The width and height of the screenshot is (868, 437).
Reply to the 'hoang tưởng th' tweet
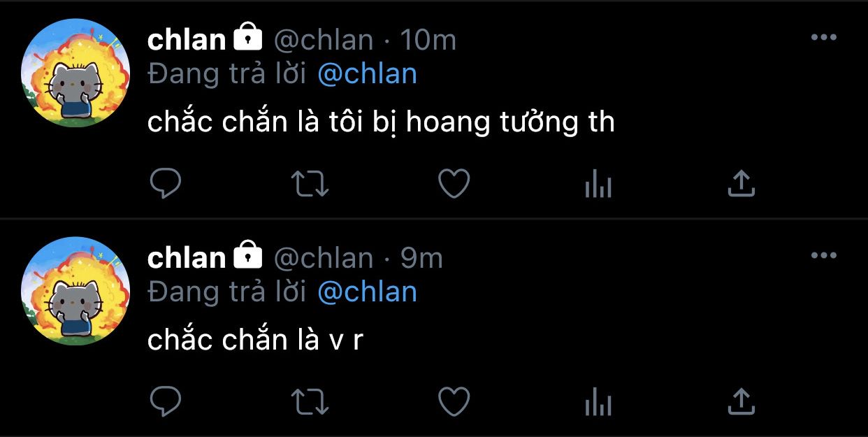pyautogui.click(x=166, y=184)
